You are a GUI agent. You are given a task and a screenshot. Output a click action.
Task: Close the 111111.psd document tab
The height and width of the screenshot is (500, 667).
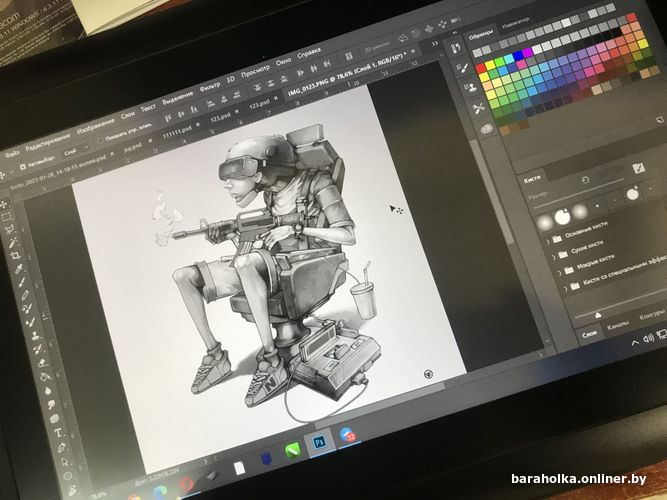click(x=198, y=124)
